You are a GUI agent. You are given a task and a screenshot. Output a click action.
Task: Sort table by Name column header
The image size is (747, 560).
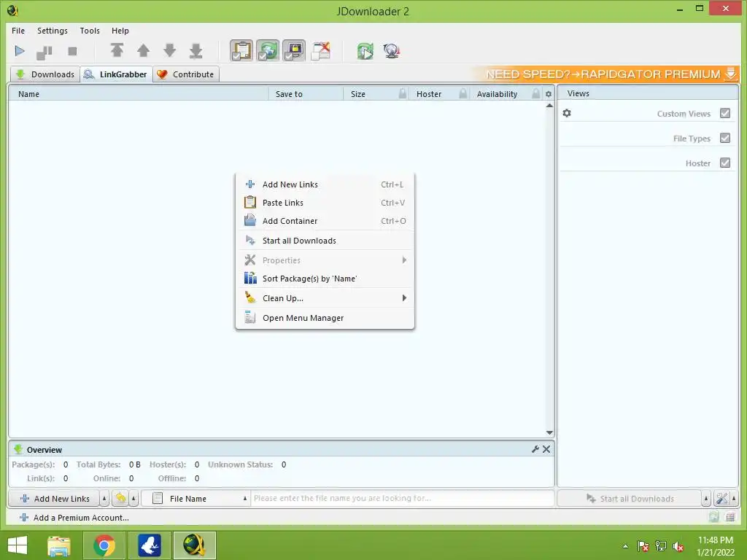[x=138, y=94]
